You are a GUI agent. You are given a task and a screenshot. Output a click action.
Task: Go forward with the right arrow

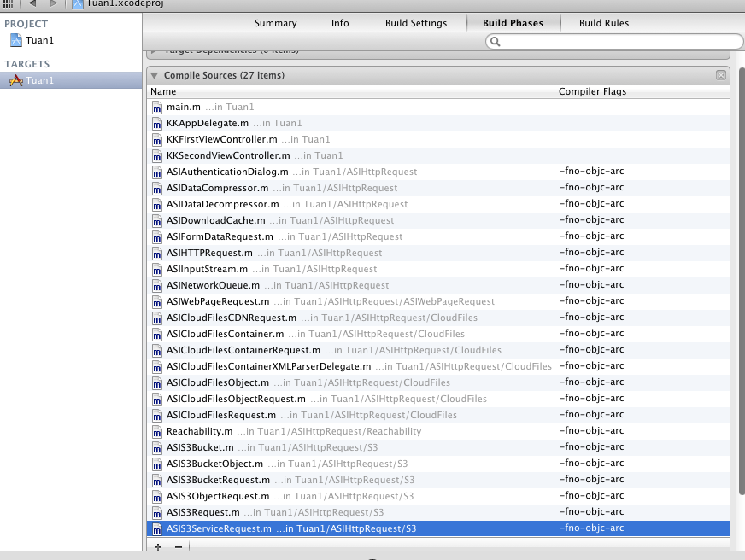click(x=54, y=3)
